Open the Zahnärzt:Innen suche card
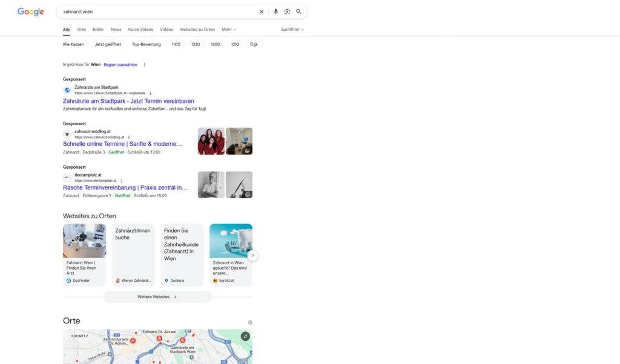Viewport: 620px width, 364px height. point(133,255)
